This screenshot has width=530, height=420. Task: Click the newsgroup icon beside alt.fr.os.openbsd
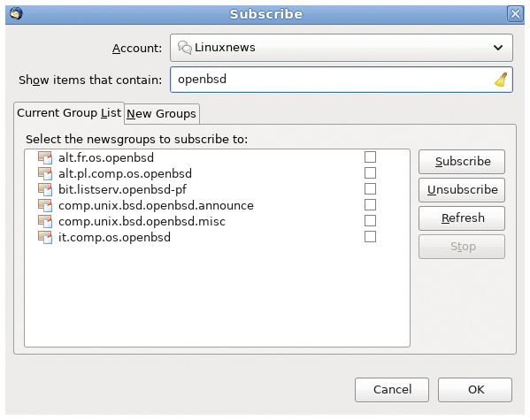[45, 157]
